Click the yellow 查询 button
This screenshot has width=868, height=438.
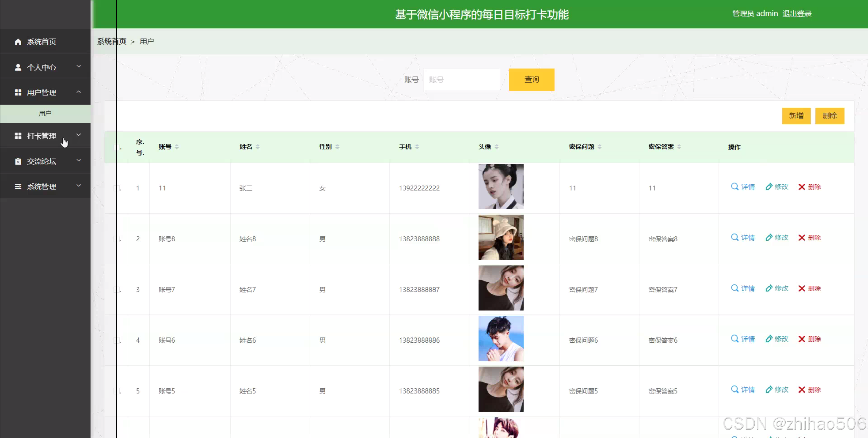click(x=531, y=79)
